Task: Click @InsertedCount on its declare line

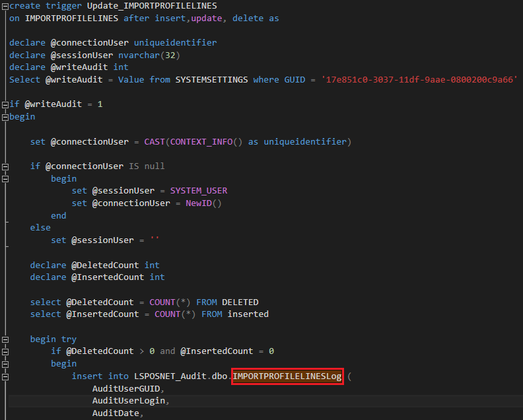Action: (108, 277)
